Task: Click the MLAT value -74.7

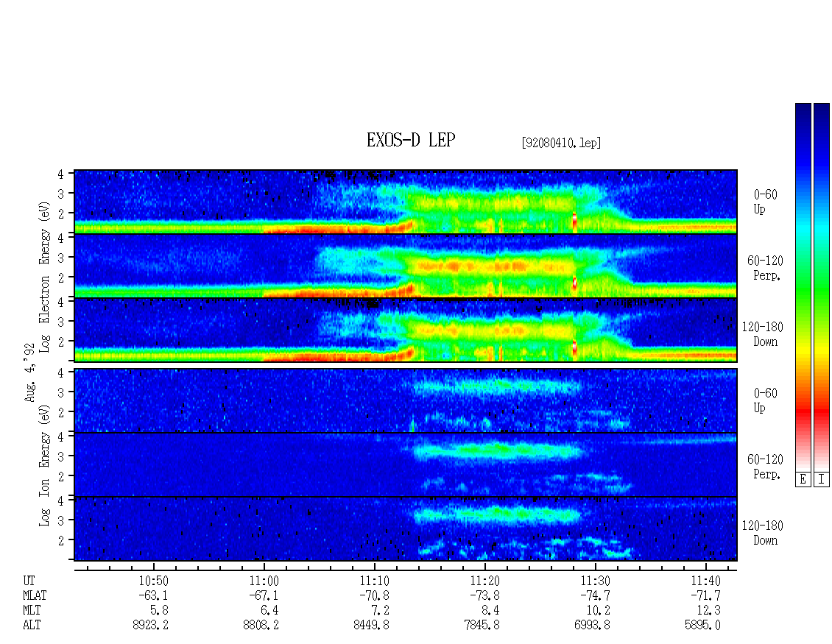Action: 595,595
